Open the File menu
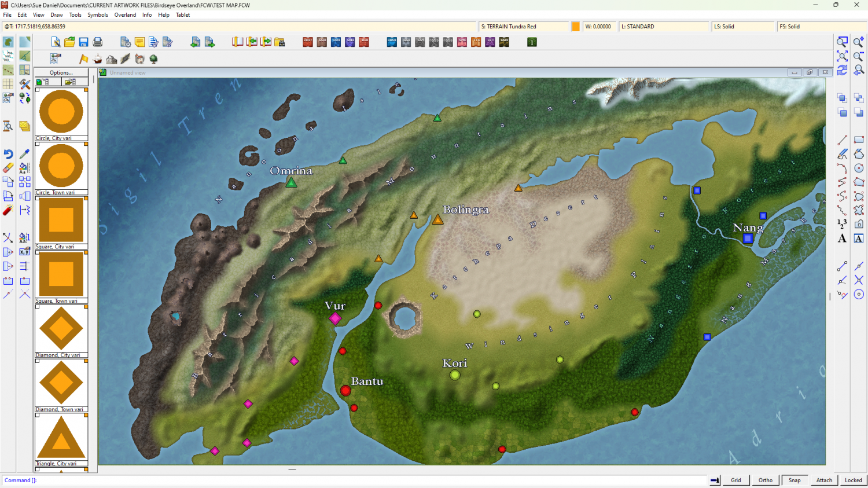 coord(8,15)
